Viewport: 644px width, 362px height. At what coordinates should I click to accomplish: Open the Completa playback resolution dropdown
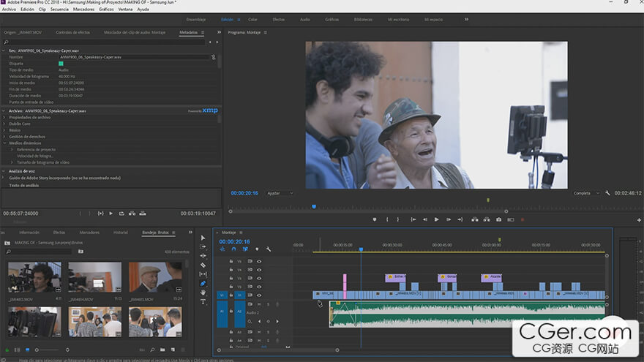pos(586,193)
